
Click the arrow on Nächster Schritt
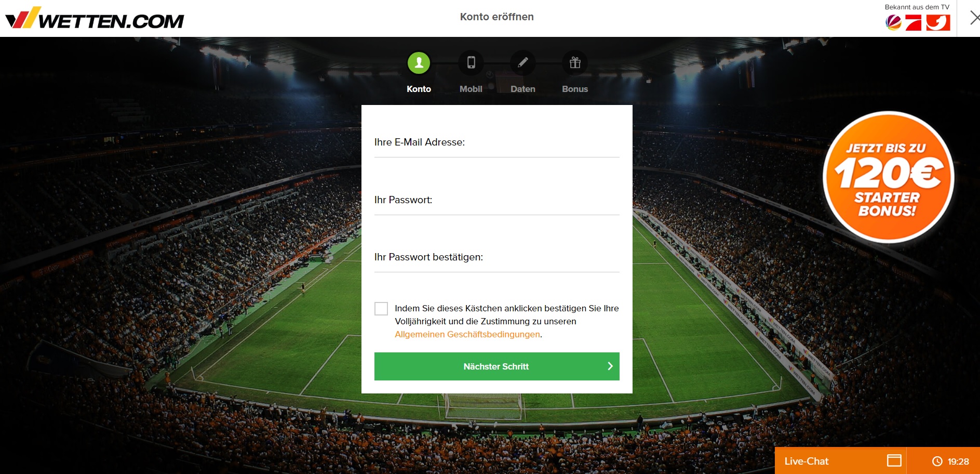coord(610,366)
